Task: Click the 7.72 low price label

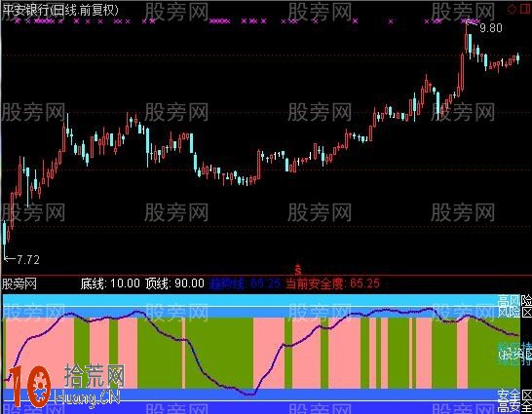Action: [x=28, y=260]
